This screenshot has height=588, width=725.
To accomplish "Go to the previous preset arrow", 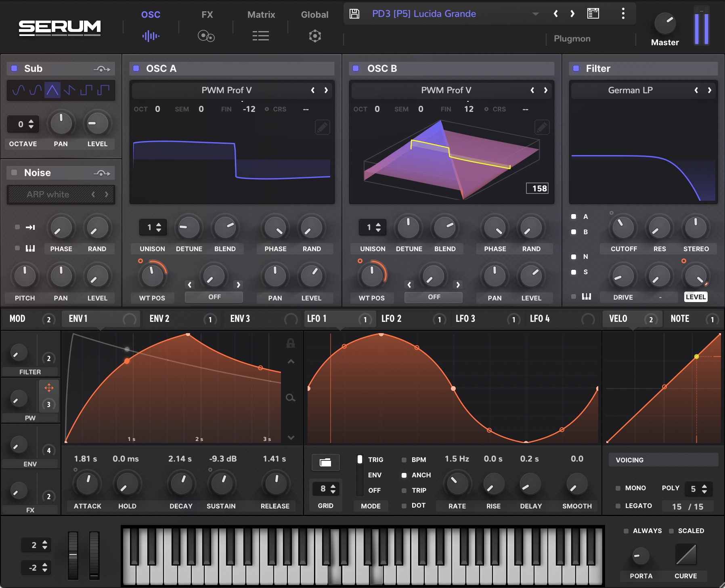I will (x=556, y=14).
